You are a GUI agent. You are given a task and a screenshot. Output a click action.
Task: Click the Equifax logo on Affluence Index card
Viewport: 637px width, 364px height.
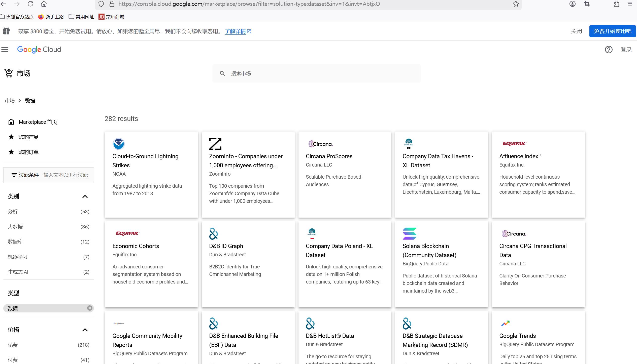514,143
